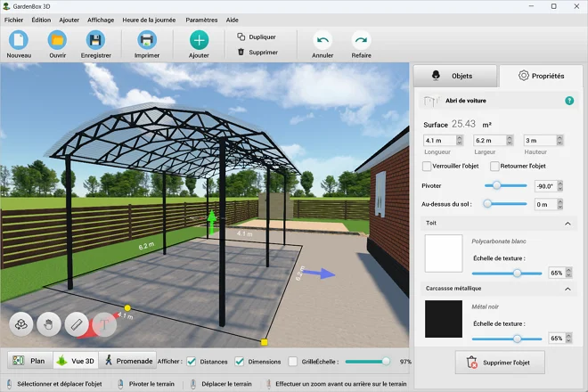Redo with the Refaire arrow icon

point(361,40)
